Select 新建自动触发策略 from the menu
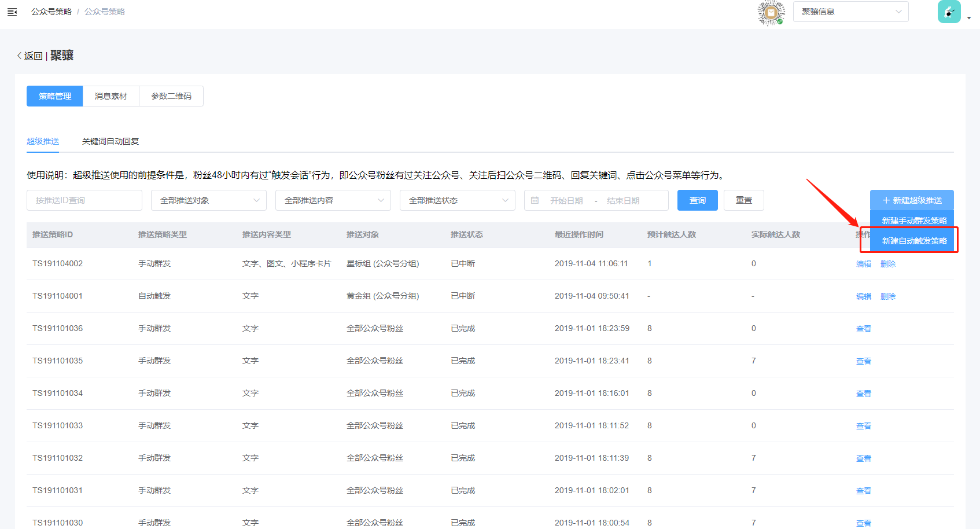980x529 pixels. pyautogui.click(x=913, y=241)
